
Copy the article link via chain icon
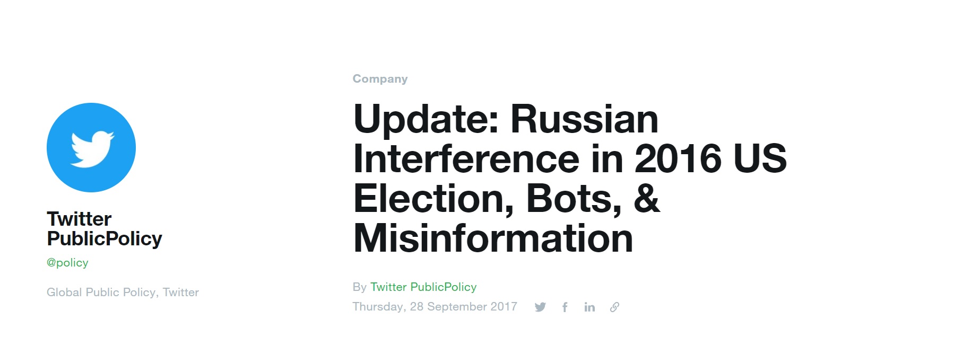coord(614,307)
